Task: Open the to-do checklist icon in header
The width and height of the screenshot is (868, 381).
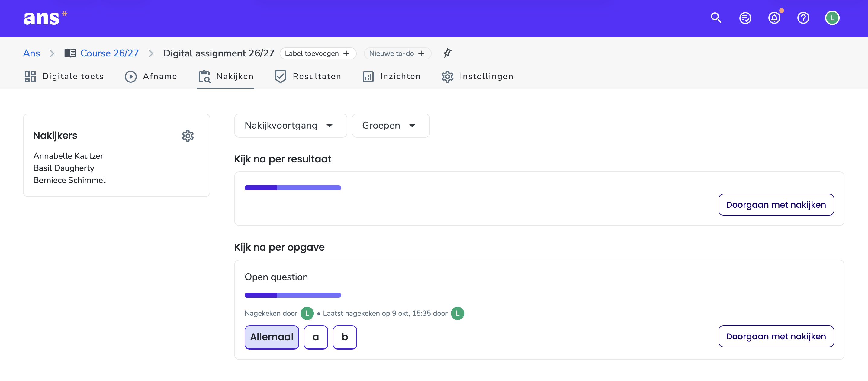Action: 745,18
